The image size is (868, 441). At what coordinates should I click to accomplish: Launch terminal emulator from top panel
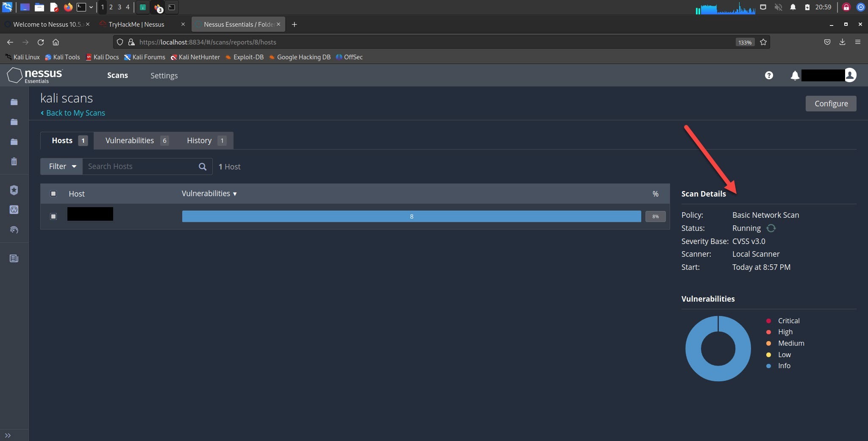(81, 7)
